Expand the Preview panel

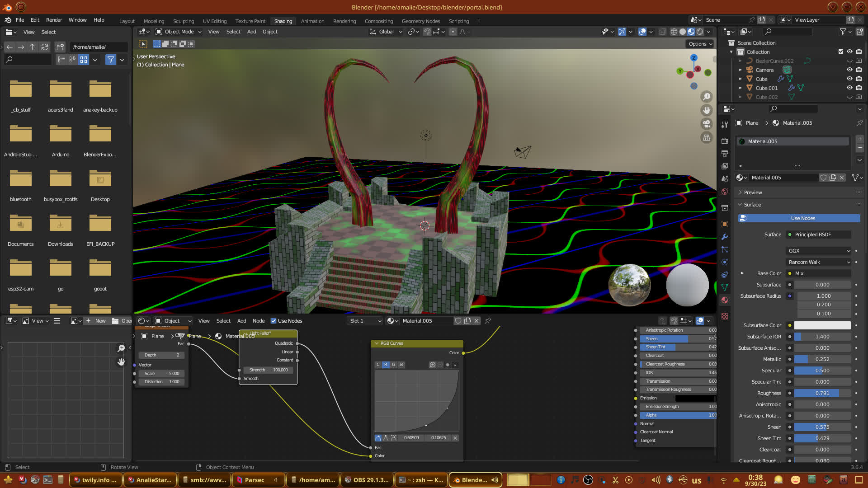click(x=753, y=192)
